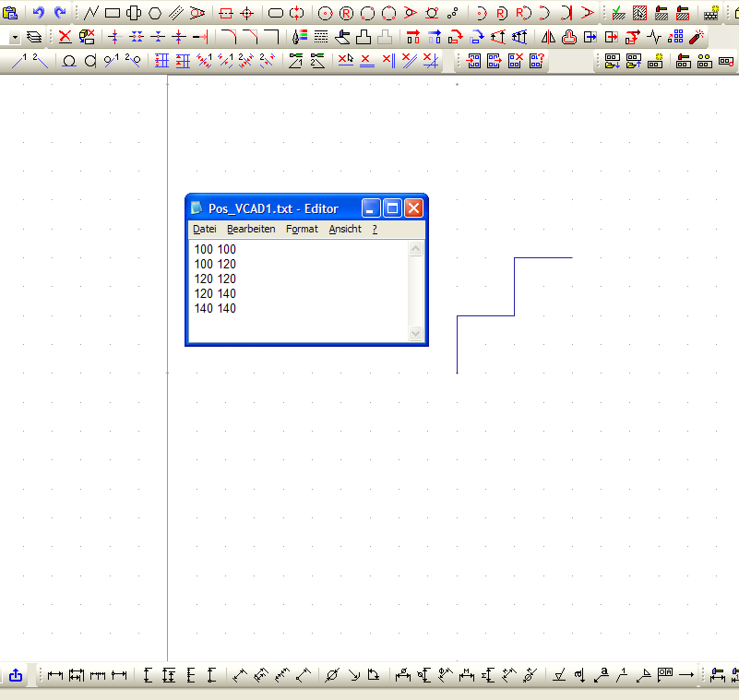Viewport: 739px width, 700px height.
Task: Click the line '140 140' in Editor
Action: pyautogui.click(x=215, y=308)
